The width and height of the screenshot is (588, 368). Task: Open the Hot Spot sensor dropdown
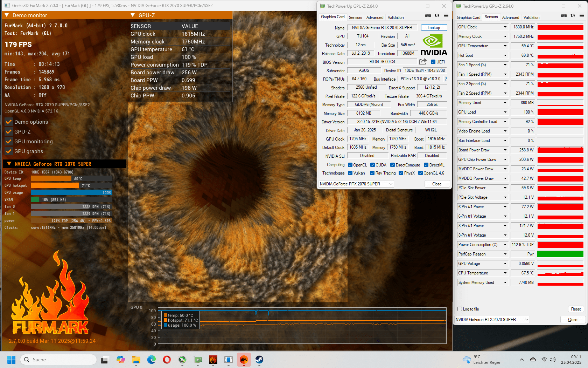505,55
